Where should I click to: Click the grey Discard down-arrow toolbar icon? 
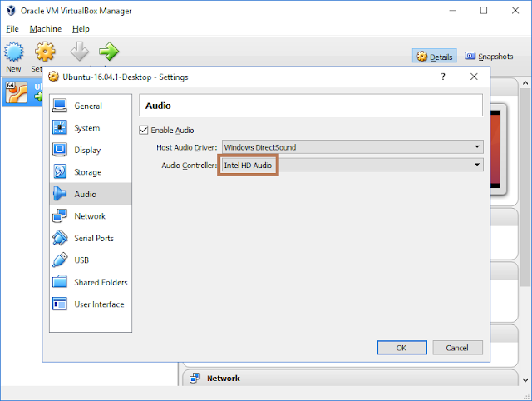80,52
